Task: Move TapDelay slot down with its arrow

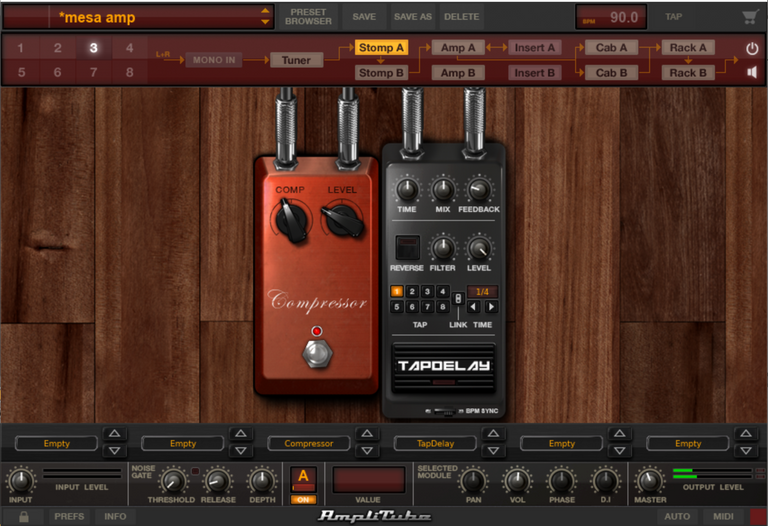Action: pyautogui.click(x=493, y=451)
